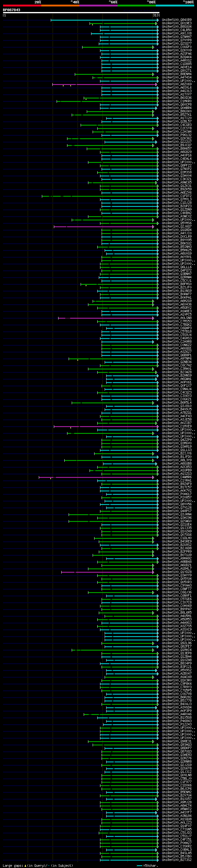Open hit UniRef100_B8ENM4
This screenshot has width=197, height=868.
point(176,74)
